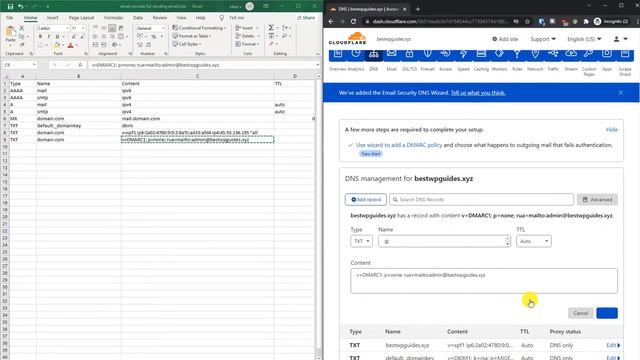The height and width of the screenshot is (360, 640).
Task: Open Cloudflare Network pin icon
Action: (x=535, y=54)
